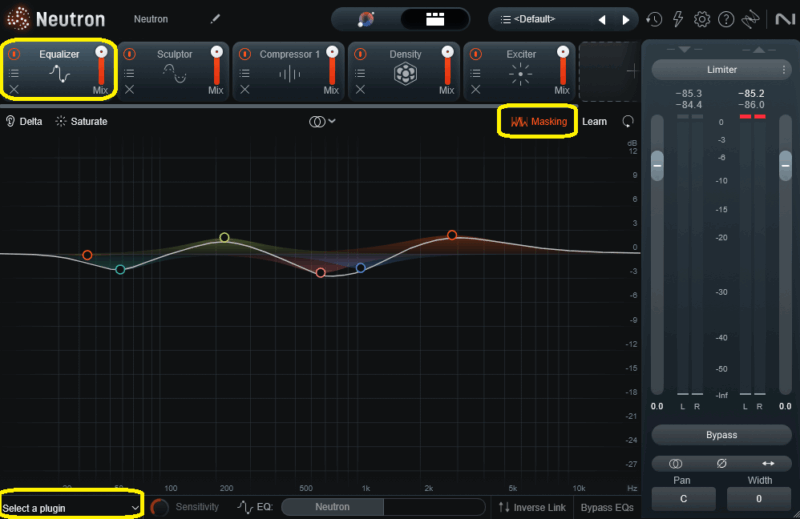Screen dimensions: 800x519
Task: Open Compressor 1 preset list icon
Action: click(245, 73)
